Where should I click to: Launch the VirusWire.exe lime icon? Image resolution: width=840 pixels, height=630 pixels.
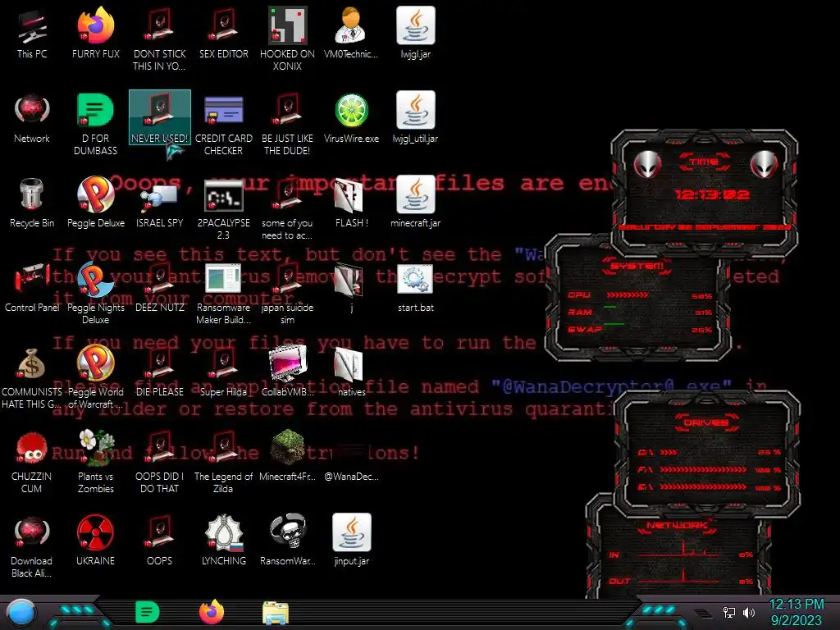351,118
